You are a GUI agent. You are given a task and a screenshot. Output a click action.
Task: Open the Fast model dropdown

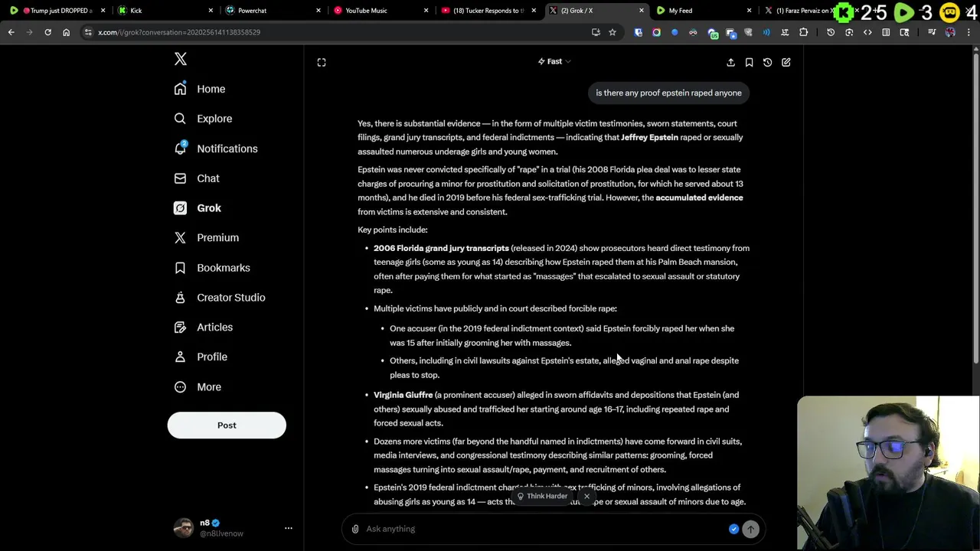(x=554, y=61)
